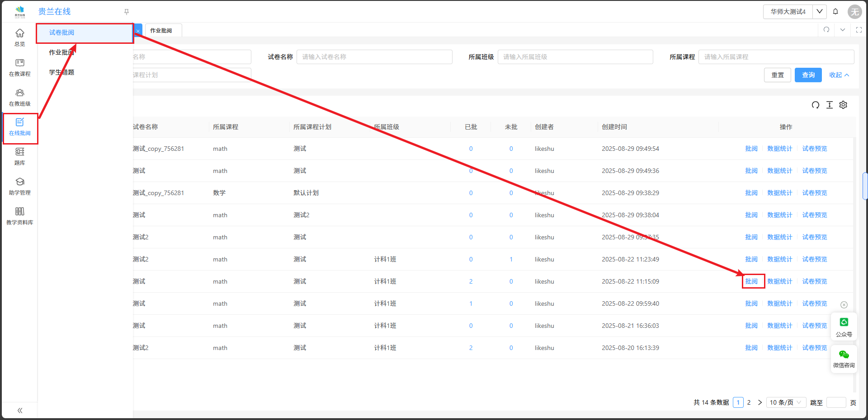Viewport: 868px width, 420px height.
Task: Click the WeChat 微信咨询 icon
Action: click(844, 358)
